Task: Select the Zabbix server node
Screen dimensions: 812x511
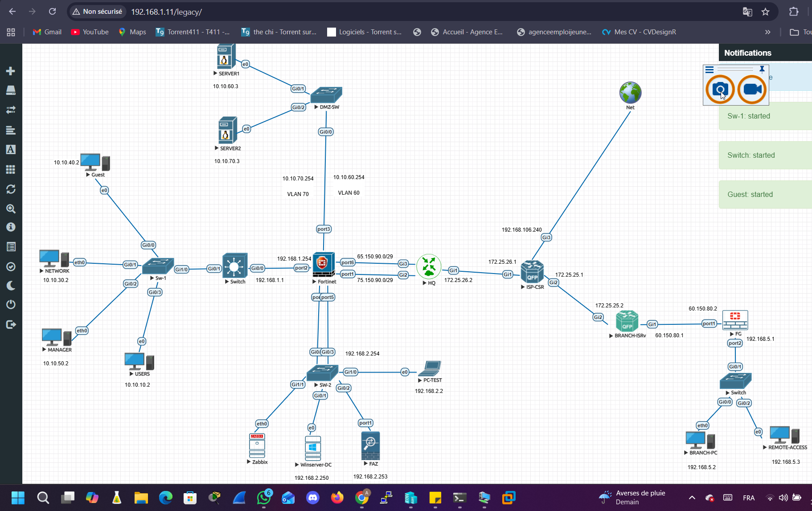Action: tap(257, 446)
